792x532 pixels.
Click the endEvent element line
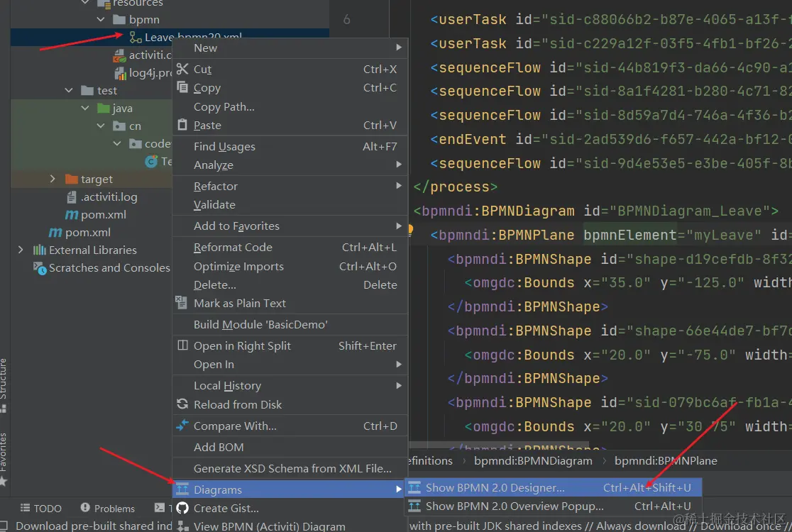click(610, 139)
